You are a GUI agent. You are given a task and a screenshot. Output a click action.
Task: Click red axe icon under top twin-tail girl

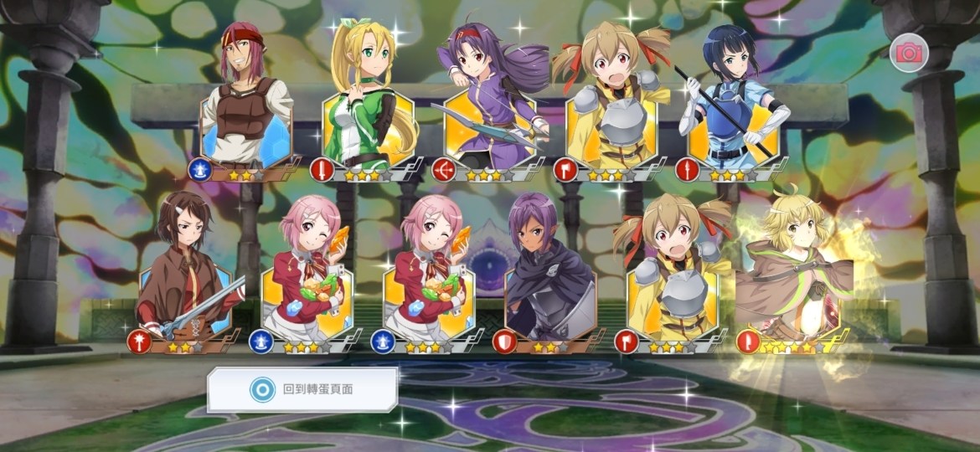coord(565,170)
